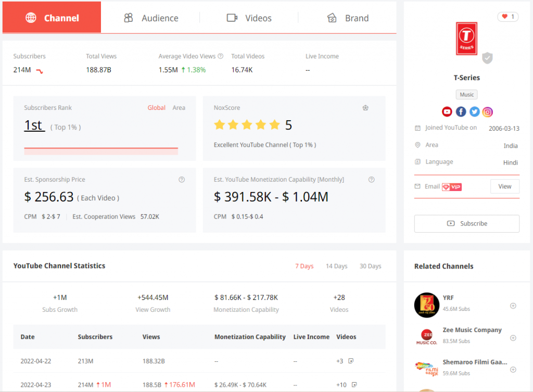Click the verified shield badge near the channel avatar
The image size is (533, 392).
[x=487, y=58]
